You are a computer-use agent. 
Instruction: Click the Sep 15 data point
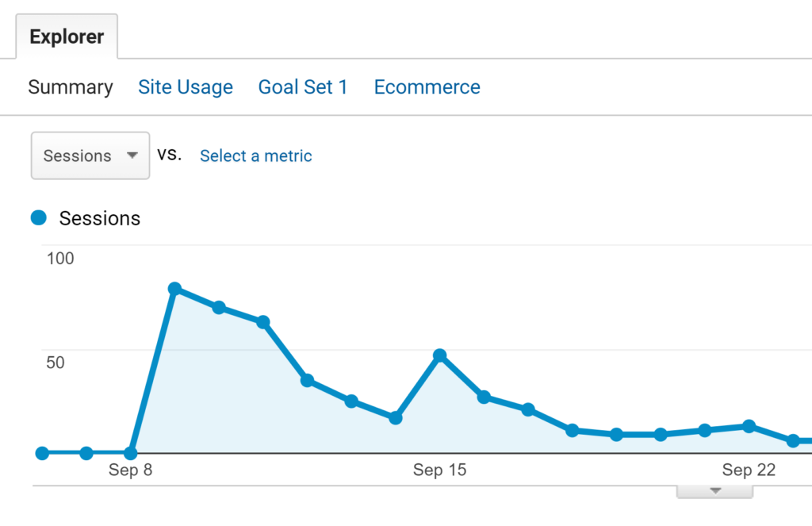(x=440, y=355)
